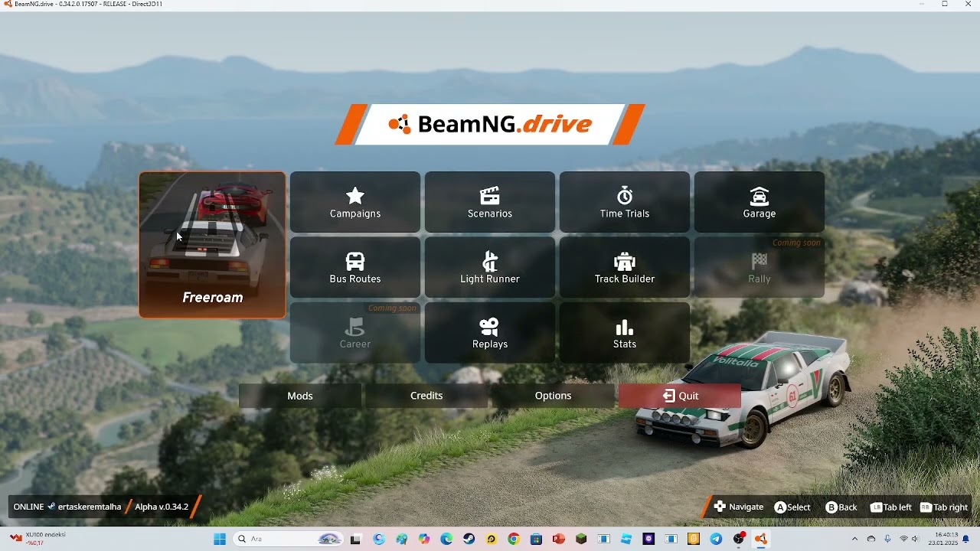This screenshot has width=980, height=551.
Task: Launch the Light Runner mode
Action: [490, 267]
